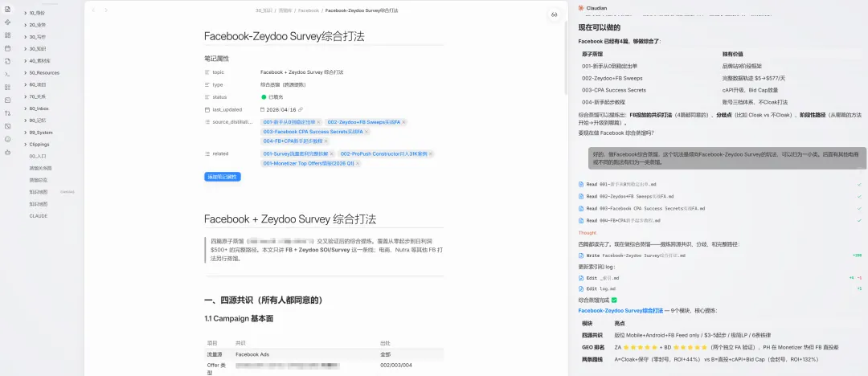This screenshot has height=376, width=868.
Task: Click the robot icon at ribbon bottom
Action: (x=7, y=153)
